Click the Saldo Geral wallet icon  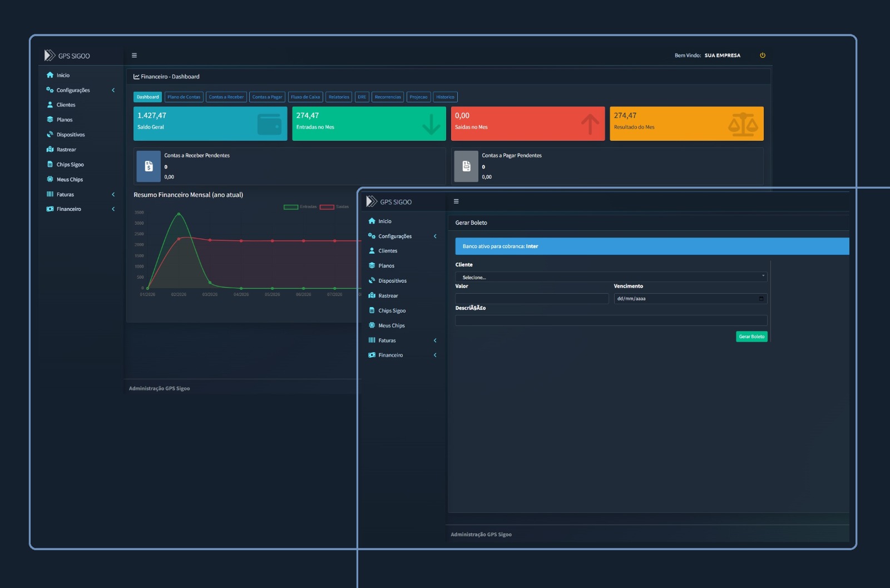(x=270, y=124)
